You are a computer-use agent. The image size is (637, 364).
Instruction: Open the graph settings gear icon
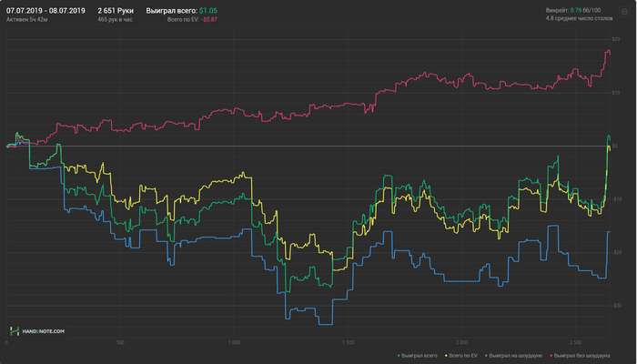point(624,12)
